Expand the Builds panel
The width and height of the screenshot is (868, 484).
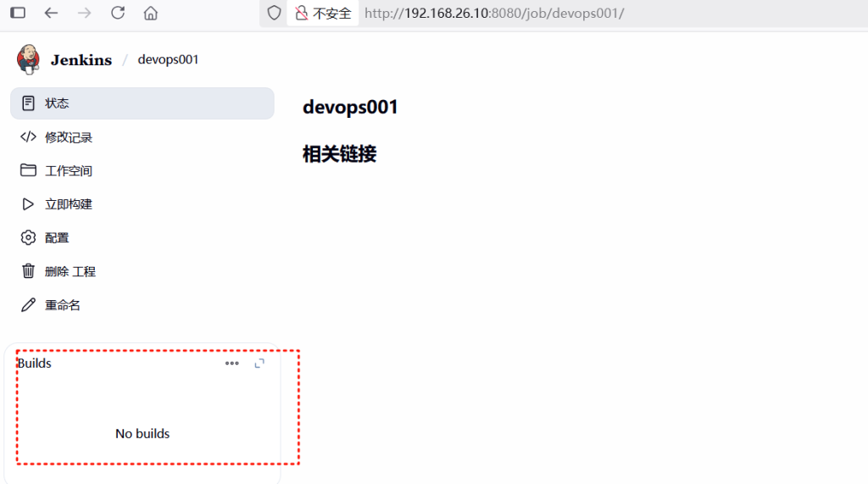coord(260,364)
